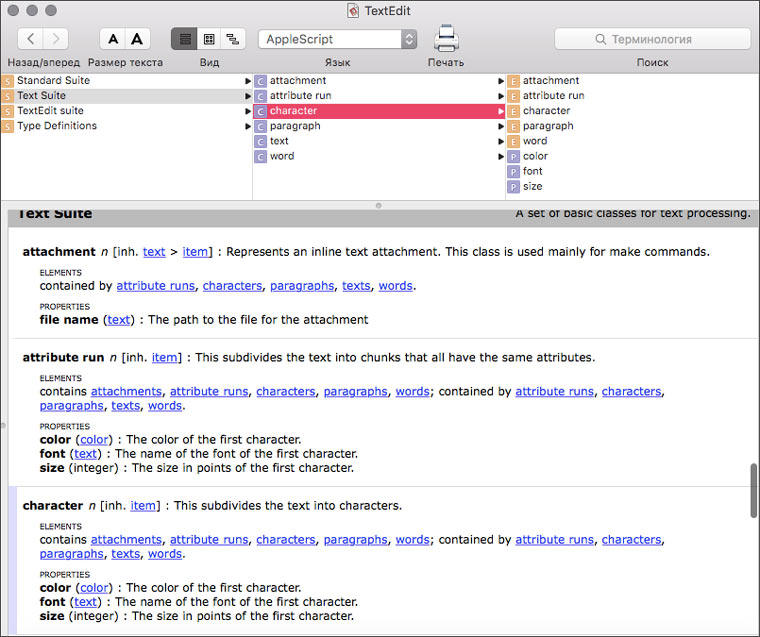Click the pane splitter handle dot
The height and width of the screenshot is (637, 760).
pos(379,206)
